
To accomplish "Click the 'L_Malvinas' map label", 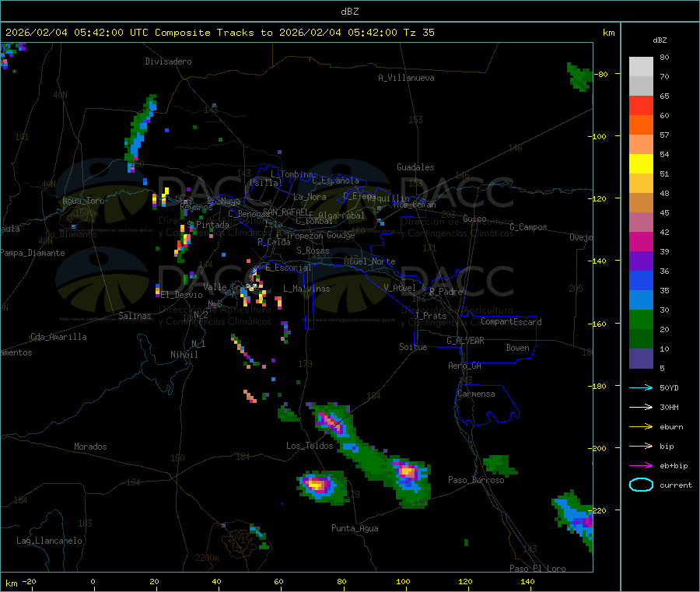I will pos(306,289).
